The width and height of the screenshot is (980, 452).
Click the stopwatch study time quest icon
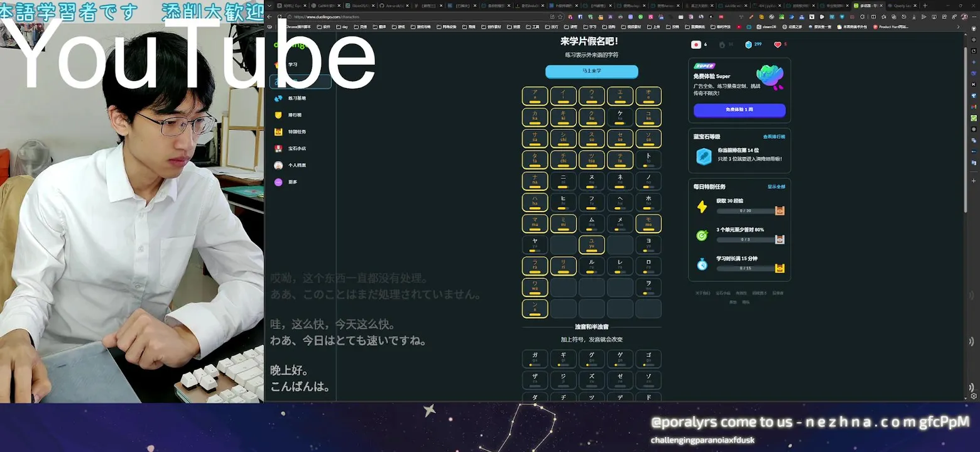[702, 264]
